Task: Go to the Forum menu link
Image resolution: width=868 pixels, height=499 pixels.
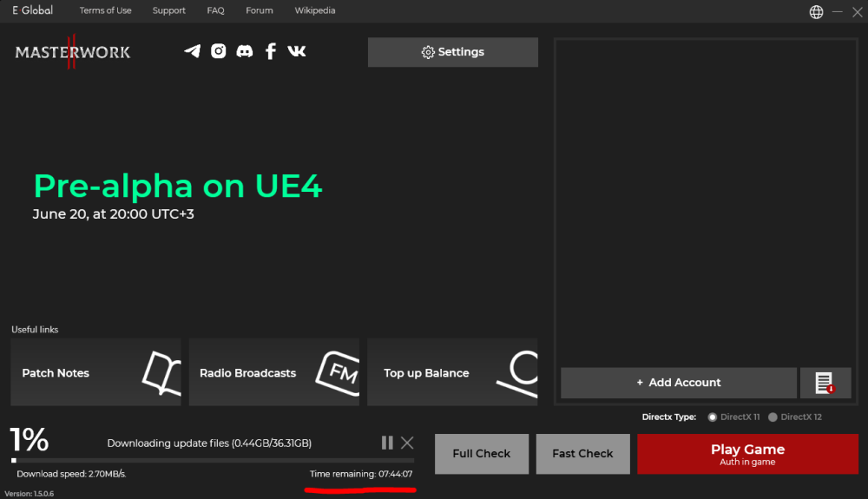Action: point(259,10)
